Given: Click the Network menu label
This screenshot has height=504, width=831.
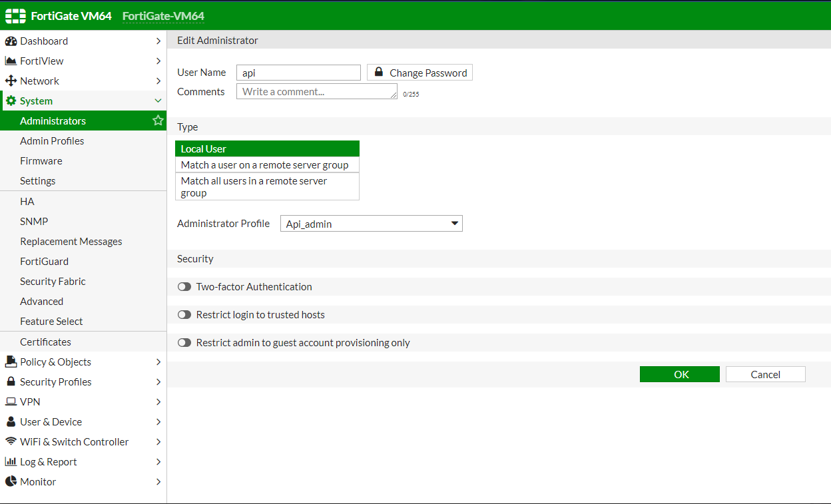Looking at the screenshot, I should (x=40, y=81).
